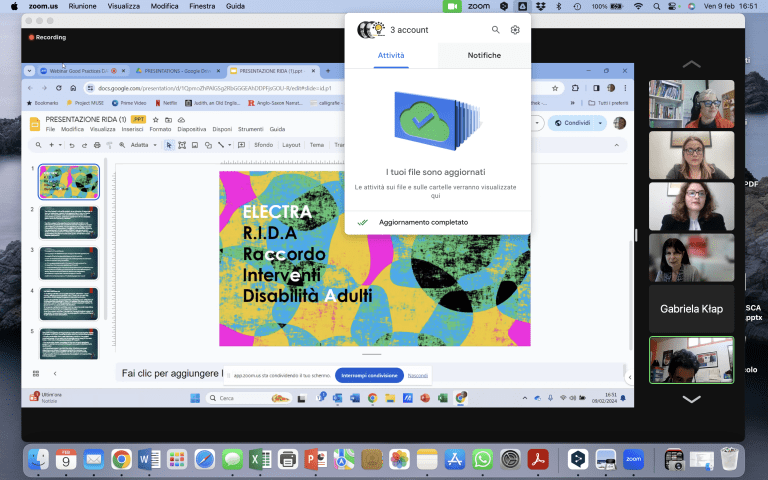
Task: Click the Chrome reload button
Action: point(59,88)
